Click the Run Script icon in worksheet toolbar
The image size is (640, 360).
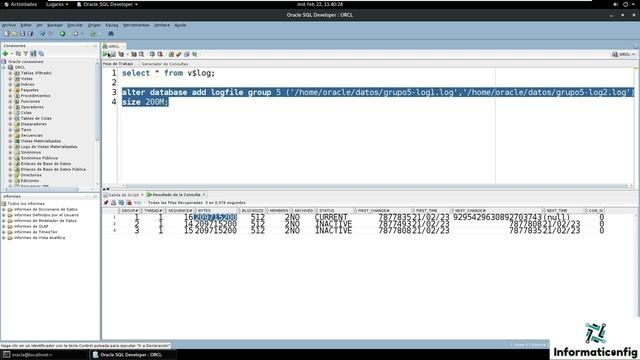pyautogui.click(x=113, y=54)
